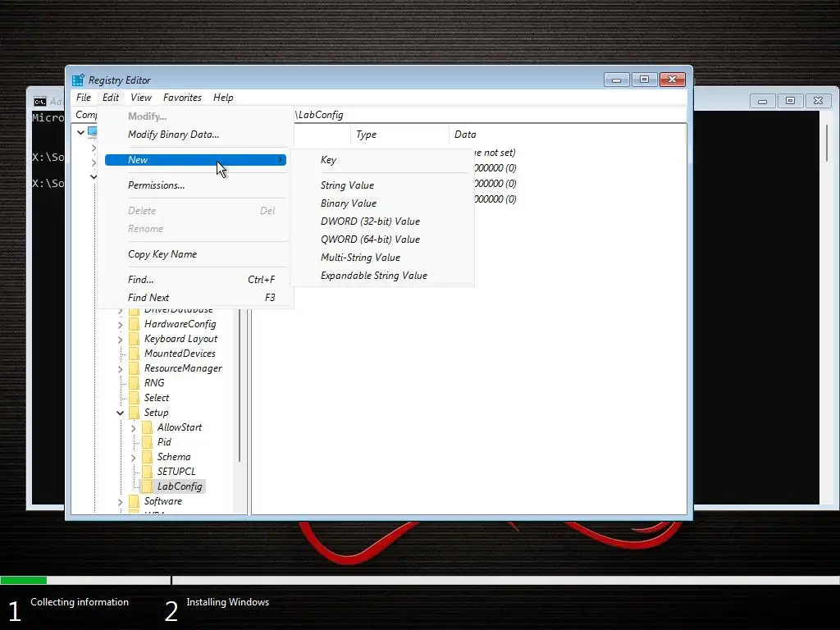Screen dimensions: 840x630
Task: Select the LabConfig tree item text
Action: (x=180, y=486)
